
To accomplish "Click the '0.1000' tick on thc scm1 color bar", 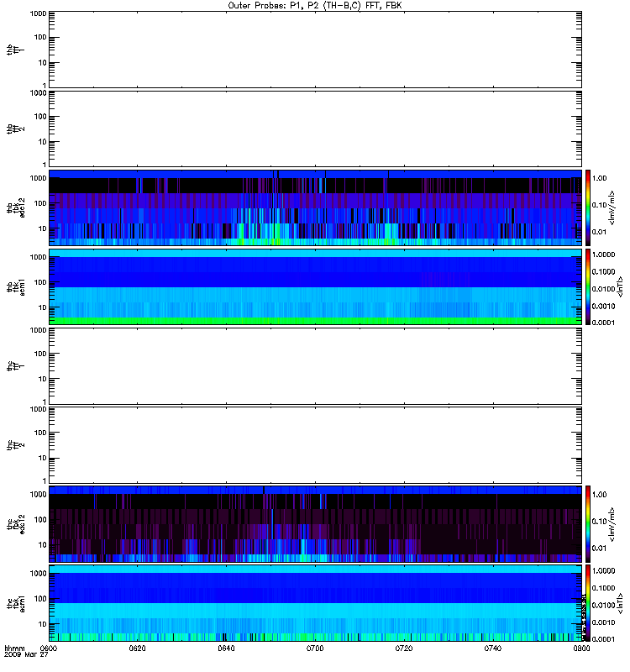I will click(603, 588).
